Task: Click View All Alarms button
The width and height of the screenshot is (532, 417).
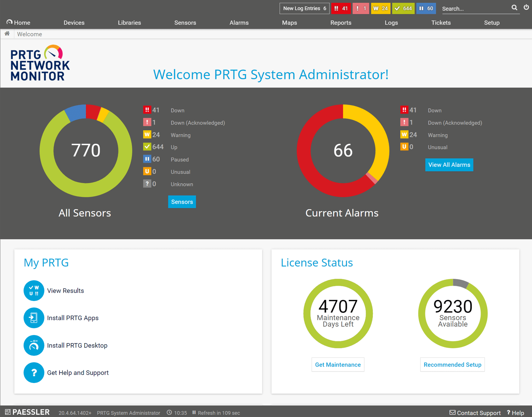Action: tap(449, 165)
